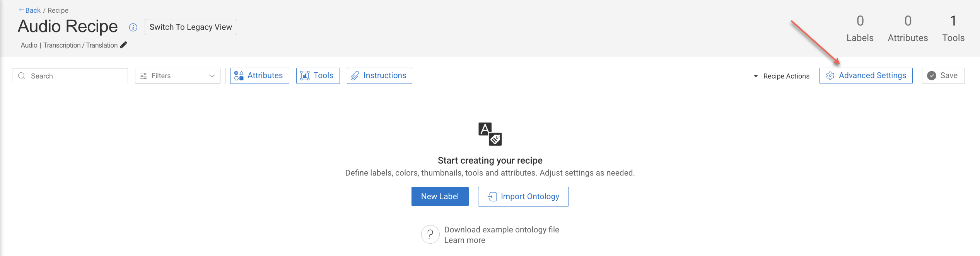This screenshot has width=980, height=256.
Task: Click the Tools count of 1
Action: tap(953, 21)
